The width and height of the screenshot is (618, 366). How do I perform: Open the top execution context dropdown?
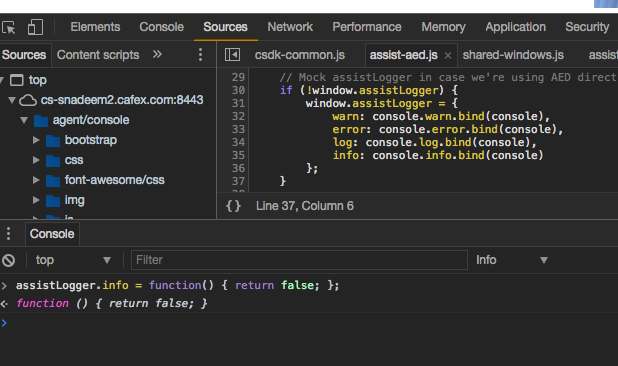73,260
